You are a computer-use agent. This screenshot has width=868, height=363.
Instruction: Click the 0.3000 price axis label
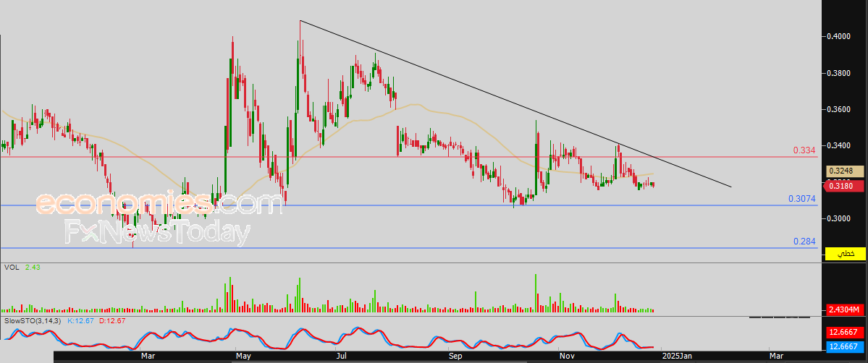pyautogui.click(x=839, y=218)
